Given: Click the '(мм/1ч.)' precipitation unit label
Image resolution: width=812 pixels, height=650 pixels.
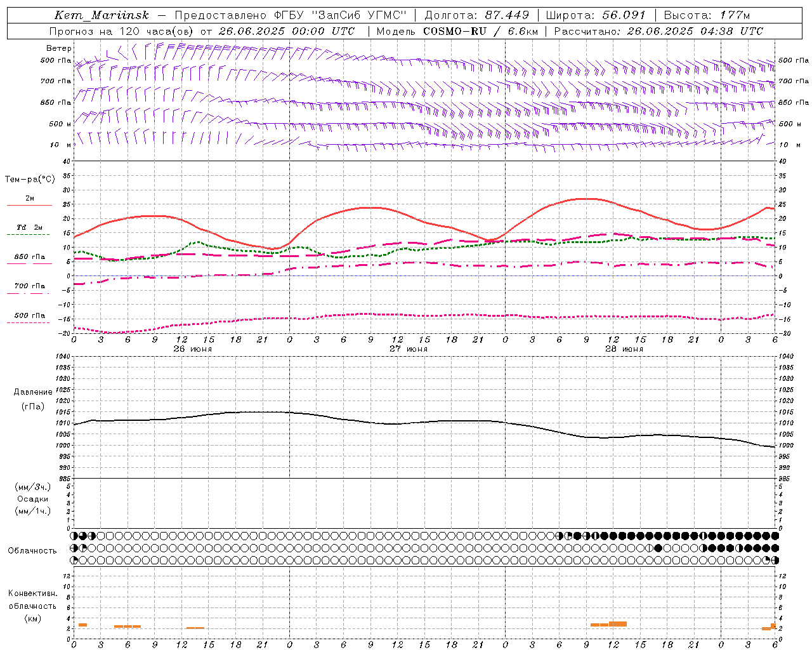Looking at the screenshot, I should pos(33,511).
